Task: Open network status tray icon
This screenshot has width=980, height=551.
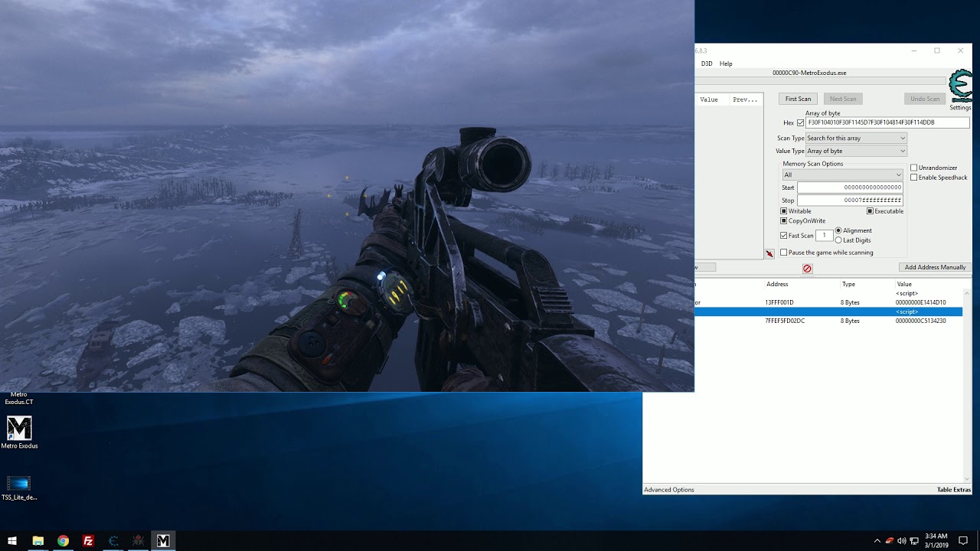Action: click(x=914, y=541)
